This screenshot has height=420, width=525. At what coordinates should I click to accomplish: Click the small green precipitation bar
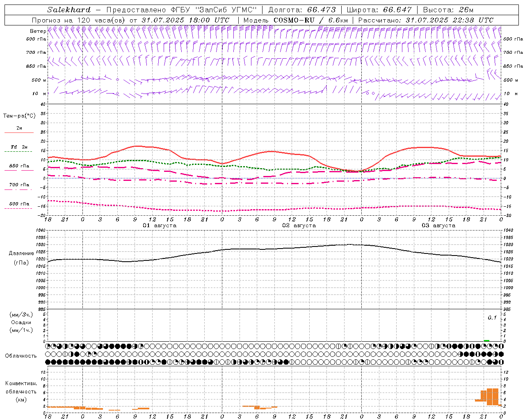pos(486,340)
